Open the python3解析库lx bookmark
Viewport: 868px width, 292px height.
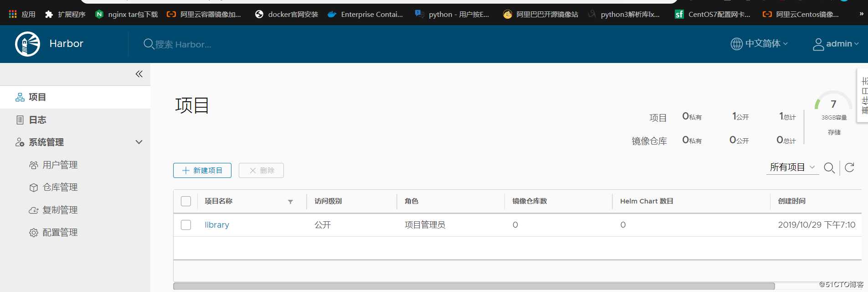(624, 14)
